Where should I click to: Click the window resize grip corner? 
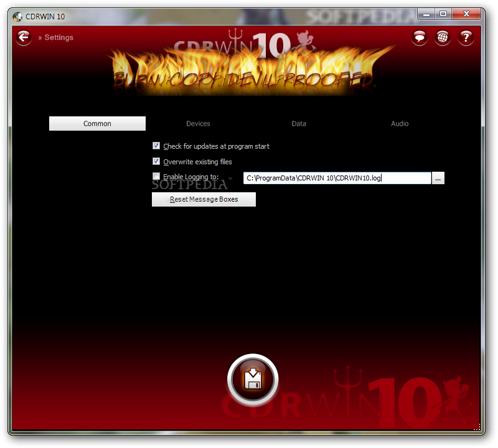[x=477, y=427]
